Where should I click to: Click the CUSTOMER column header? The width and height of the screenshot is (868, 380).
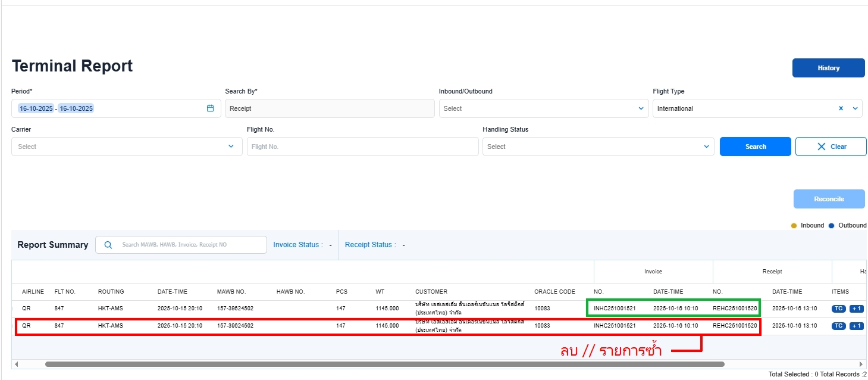point(431,292)
